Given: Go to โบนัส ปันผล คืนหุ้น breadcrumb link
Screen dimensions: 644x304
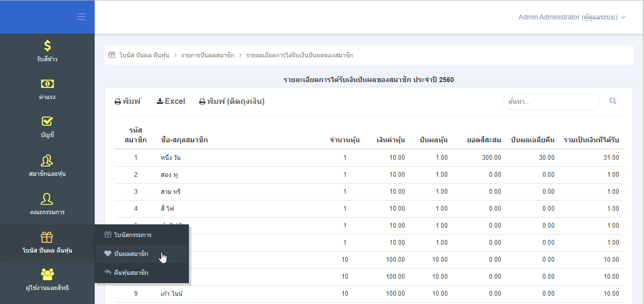Looking at the screenshot, I should (144, 55).
